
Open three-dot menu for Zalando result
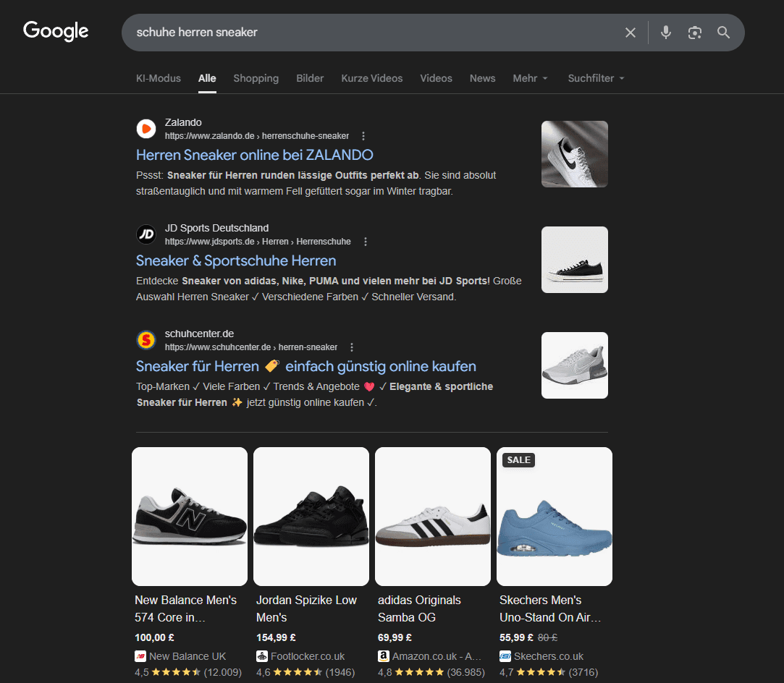point(363,136)
